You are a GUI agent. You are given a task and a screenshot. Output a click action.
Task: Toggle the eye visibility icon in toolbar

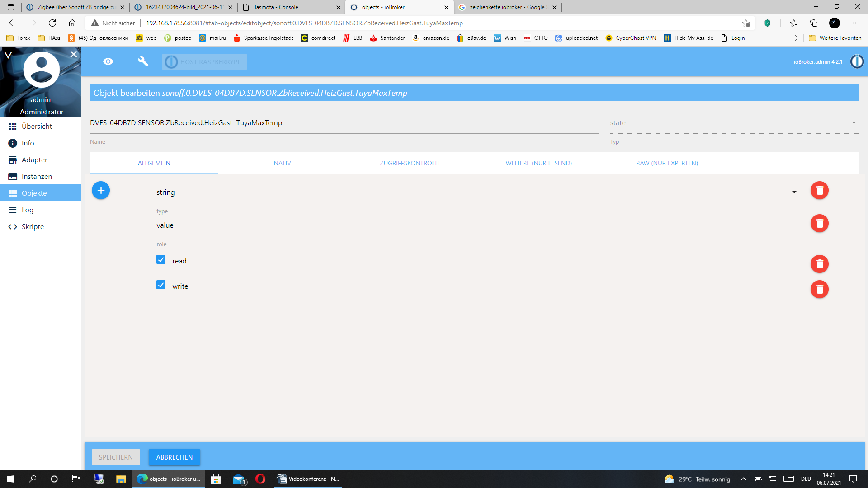[x=108, y=61]
